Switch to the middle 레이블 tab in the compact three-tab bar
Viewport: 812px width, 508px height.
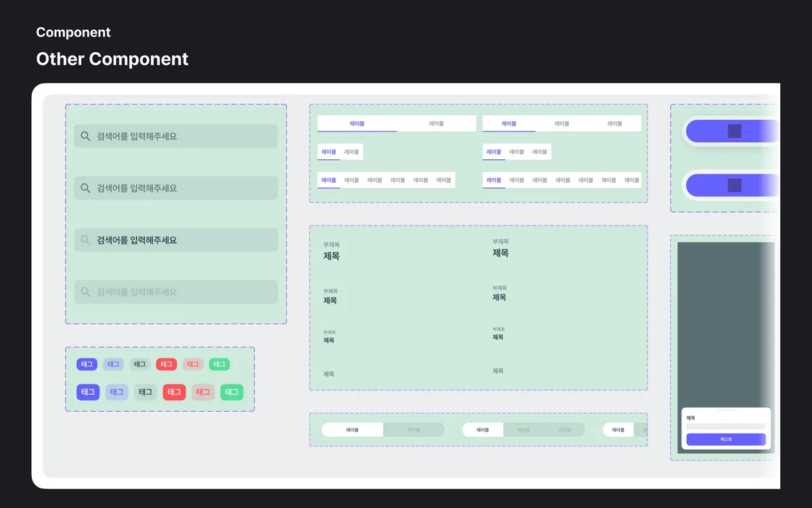click(517, 152)
